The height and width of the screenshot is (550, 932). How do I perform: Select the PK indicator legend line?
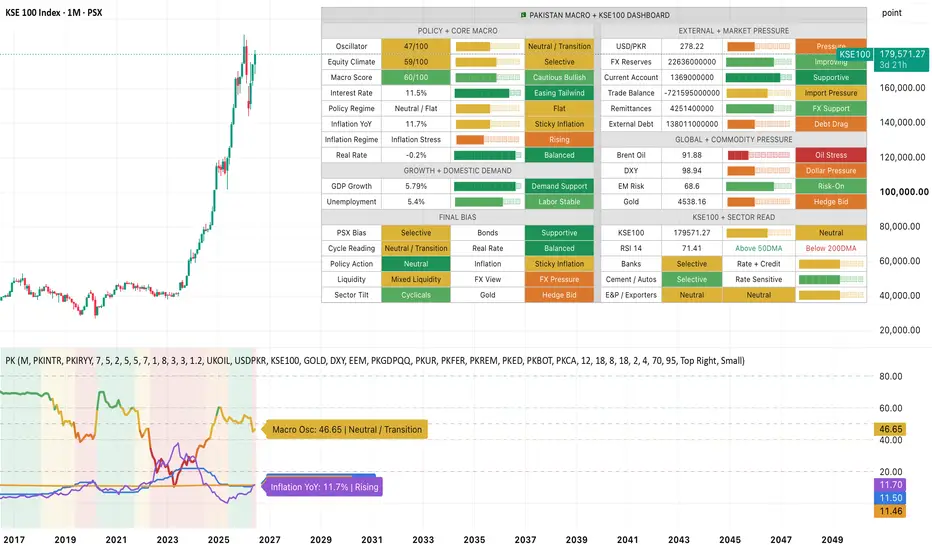click(x=374, y=360)
